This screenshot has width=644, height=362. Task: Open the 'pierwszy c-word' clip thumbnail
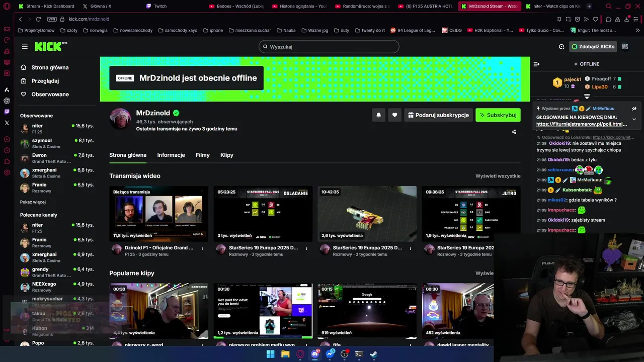tap(158, 311)
